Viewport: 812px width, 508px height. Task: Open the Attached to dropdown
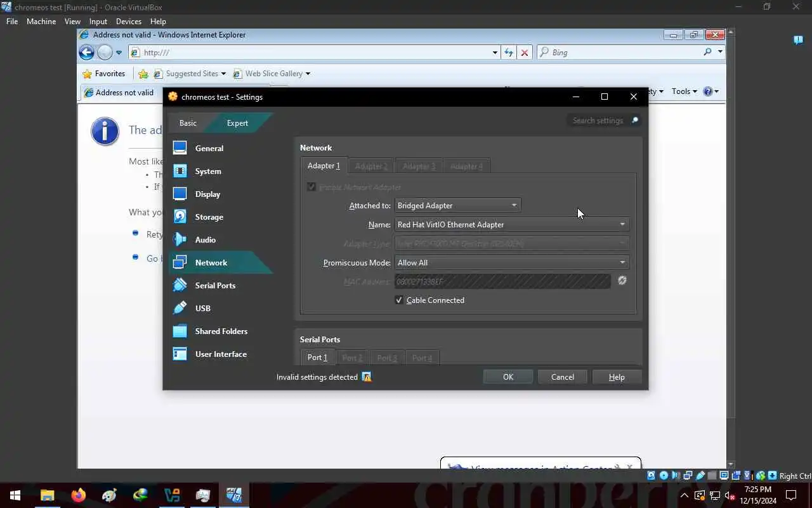(457, 205)
